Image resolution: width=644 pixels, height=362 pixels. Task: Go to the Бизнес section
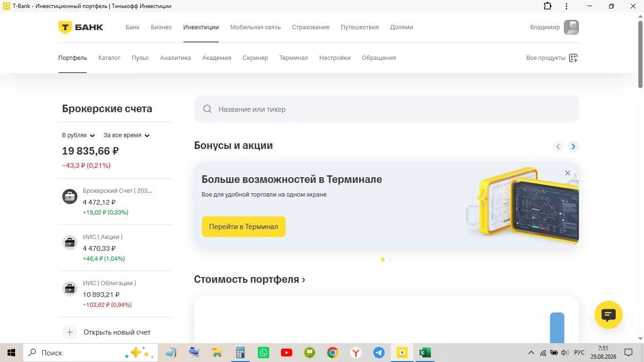161,27
